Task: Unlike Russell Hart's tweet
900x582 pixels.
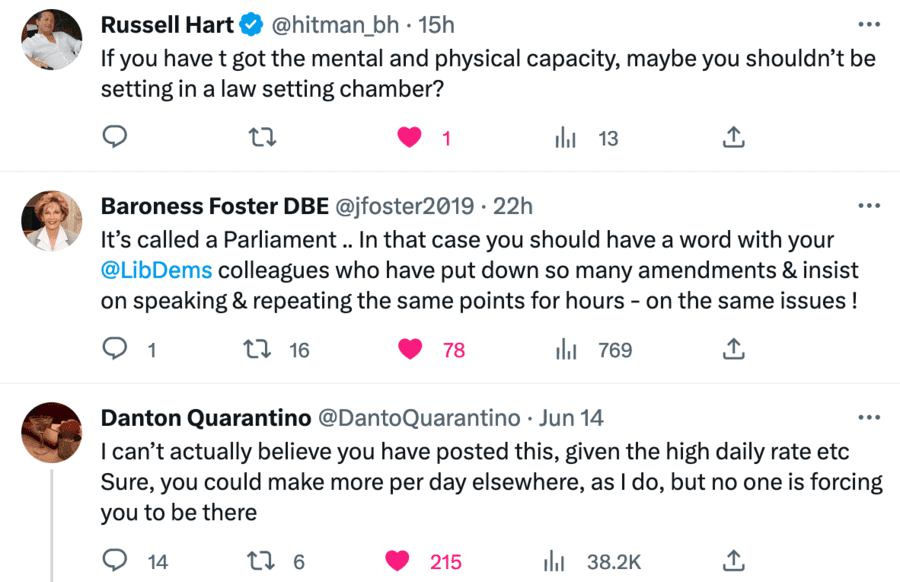Action: (410, 138)
